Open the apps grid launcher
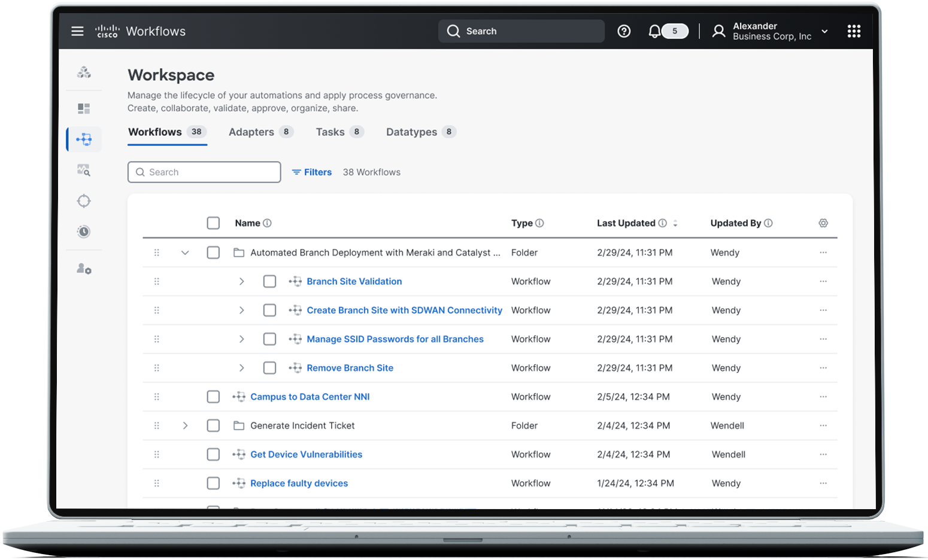The image size is (928, 560). tap(854, 31)
